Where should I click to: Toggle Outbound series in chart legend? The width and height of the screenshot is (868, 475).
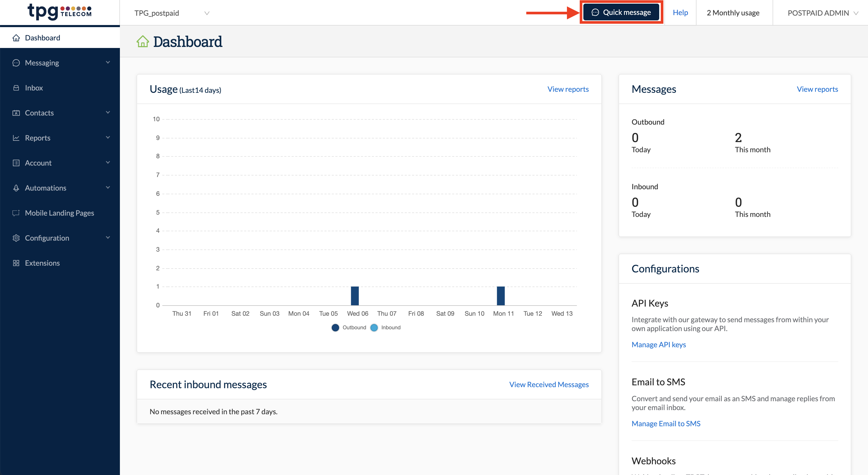[349, 327]
